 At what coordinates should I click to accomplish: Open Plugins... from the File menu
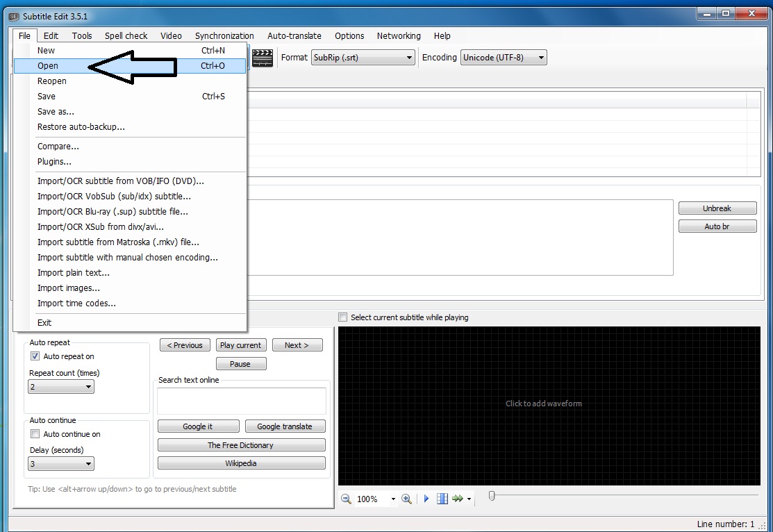130,162
